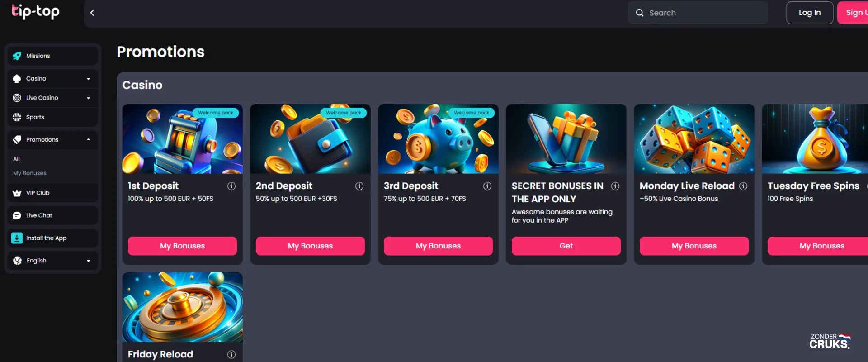The width and height of the screenshot is (868, 362).
Task: Click the Install the App download icon
Action: (17, 238)
